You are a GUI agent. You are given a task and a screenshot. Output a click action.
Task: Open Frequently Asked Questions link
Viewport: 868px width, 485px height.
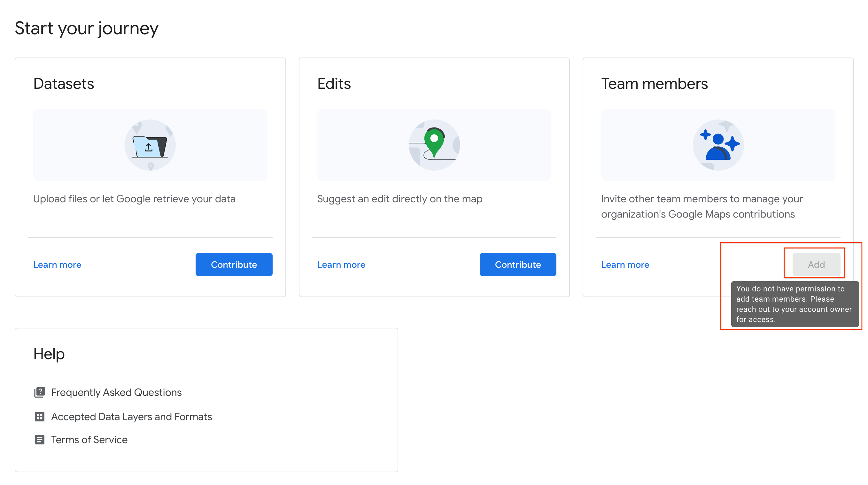coord(116,392)
